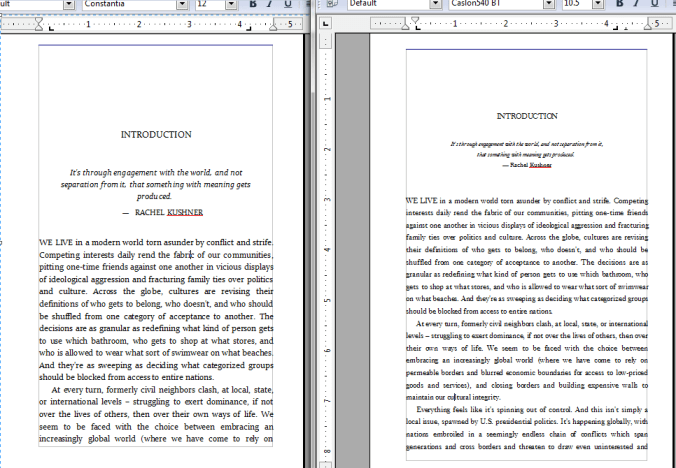Open paragraph style dropdown arrow in left window

(x=69, y=4)
